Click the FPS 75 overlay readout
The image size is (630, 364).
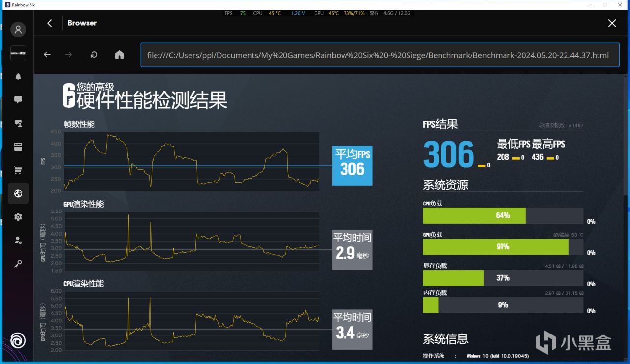pos(235,13)
